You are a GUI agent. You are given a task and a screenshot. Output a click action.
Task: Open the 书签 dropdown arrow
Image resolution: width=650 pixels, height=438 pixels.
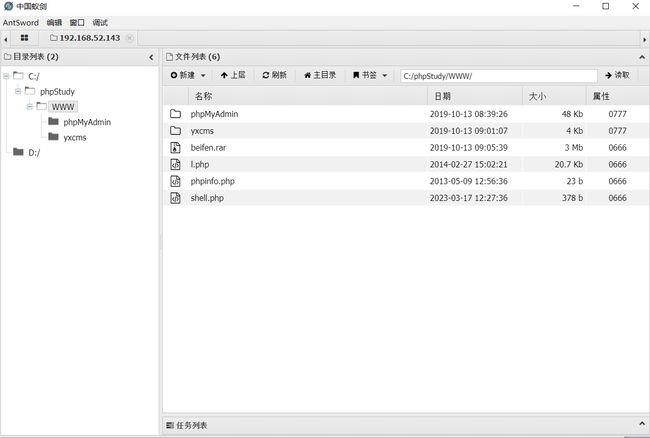coord(385,75)
